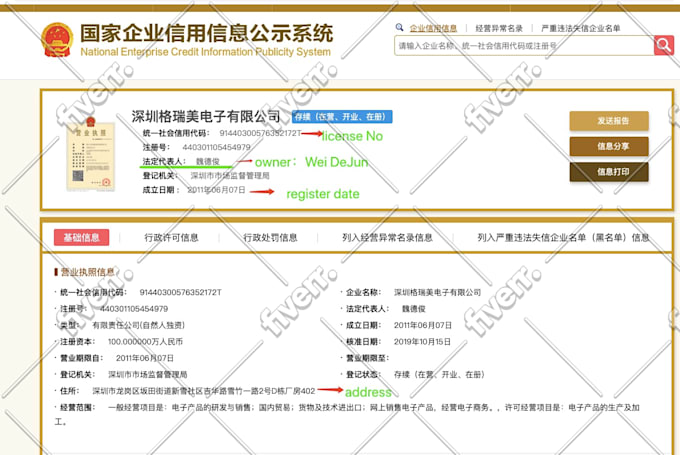The height and width of the screenshot is (455, 680).
Task: Open the 企业信用信息 link
Action: point(433,28)
